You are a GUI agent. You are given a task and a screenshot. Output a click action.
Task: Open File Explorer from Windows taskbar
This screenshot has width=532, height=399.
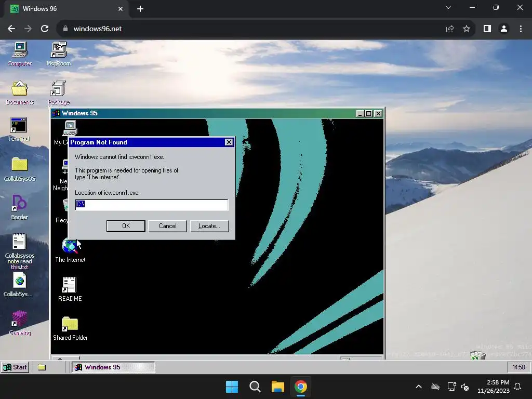click(x=277, y=387)
